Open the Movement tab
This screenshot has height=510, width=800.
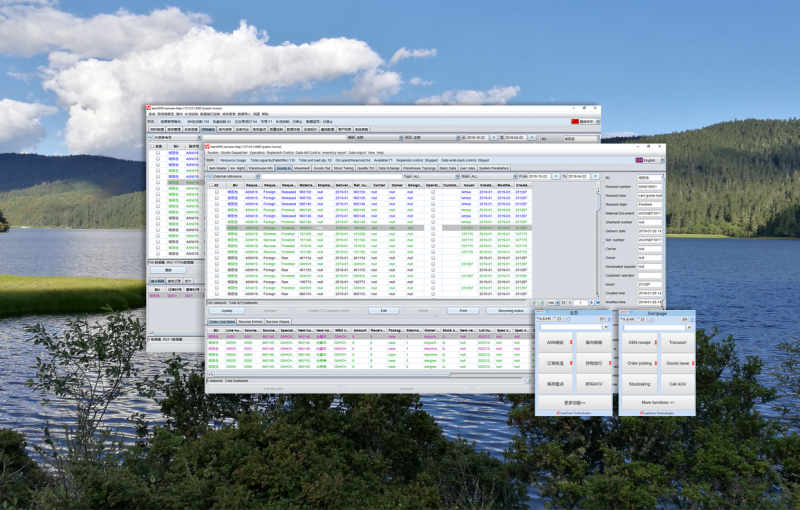tap(302, 168)
